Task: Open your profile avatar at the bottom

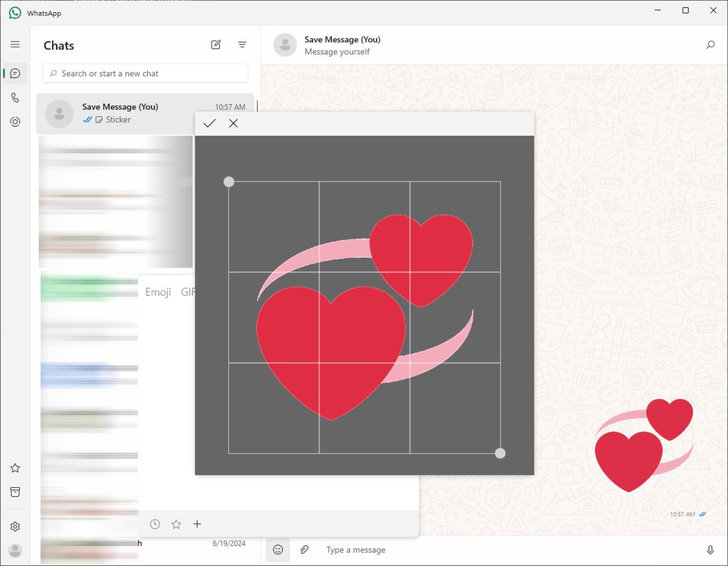Action: tap(15, 550)
